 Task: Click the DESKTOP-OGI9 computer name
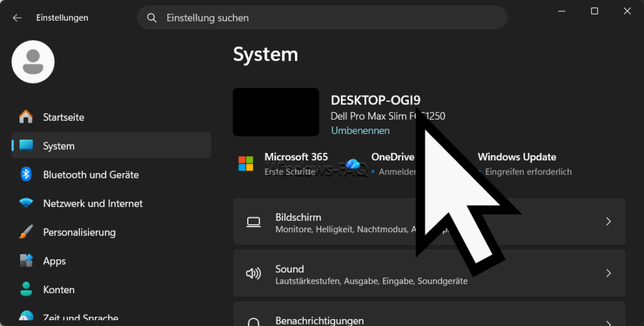(375, 100)
